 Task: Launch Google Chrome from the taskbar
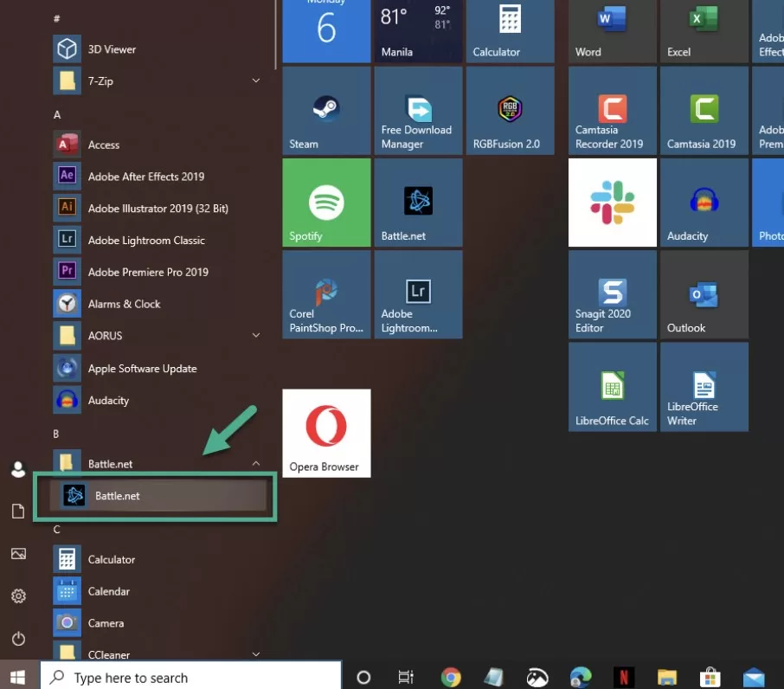click(x=451, y=678)
